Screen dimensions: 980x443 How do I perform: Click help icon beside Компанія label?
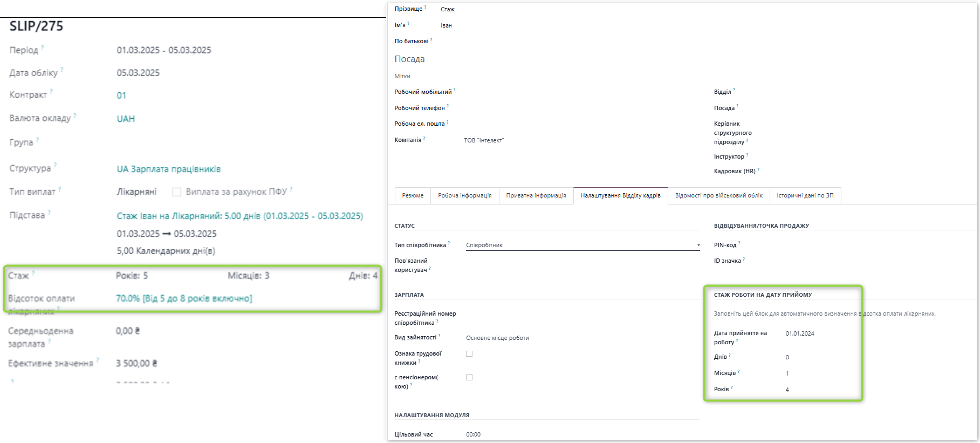pyautogui.click(x=424, y=138)
